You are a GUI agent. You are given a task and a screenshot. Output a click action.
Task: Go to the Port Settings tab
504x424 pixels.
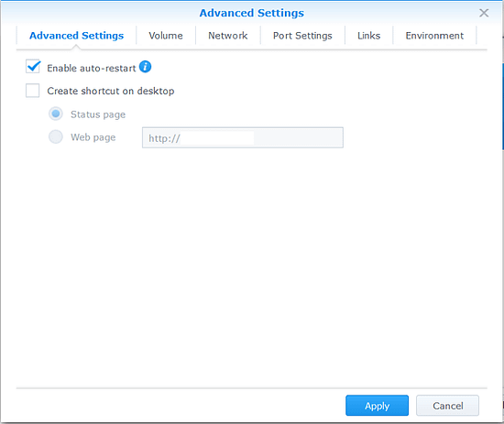[302, 36]
